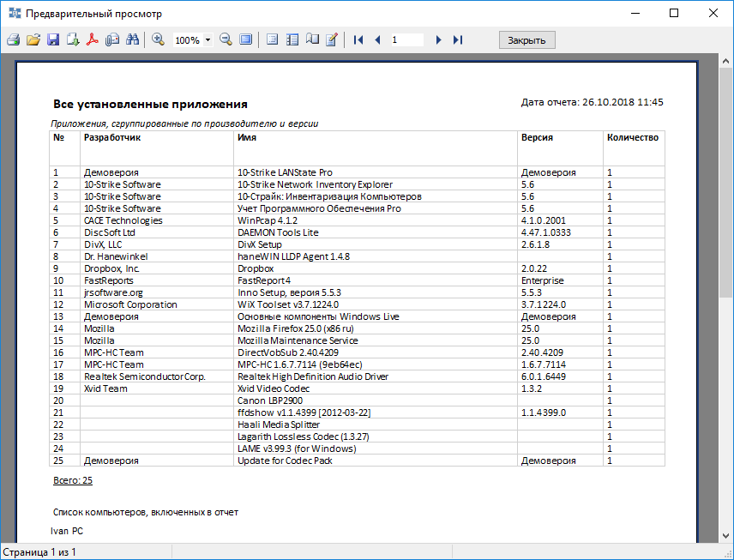Screen dimensions: 734x560
Task: Toggle the page thumbnails panel
Action: [292, 39]
